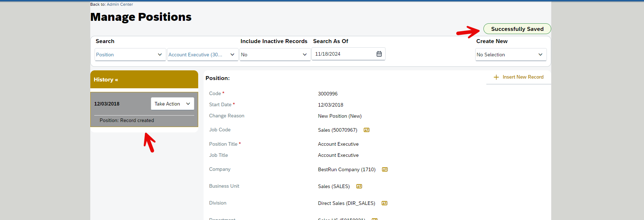Screen dimensions: 644x220
Task: Open the Position search type dropdown
Action: (x=130, y=55)
